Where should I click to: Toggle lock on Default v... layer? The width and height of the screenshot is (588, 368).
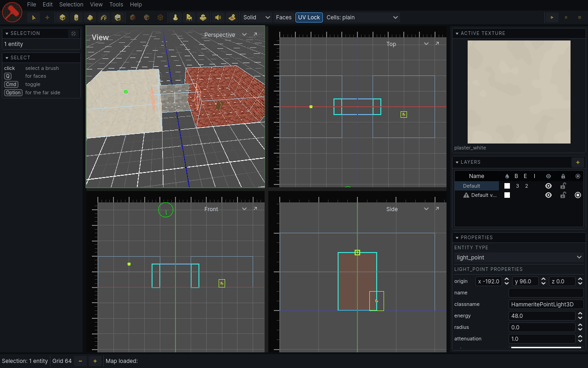563,195
